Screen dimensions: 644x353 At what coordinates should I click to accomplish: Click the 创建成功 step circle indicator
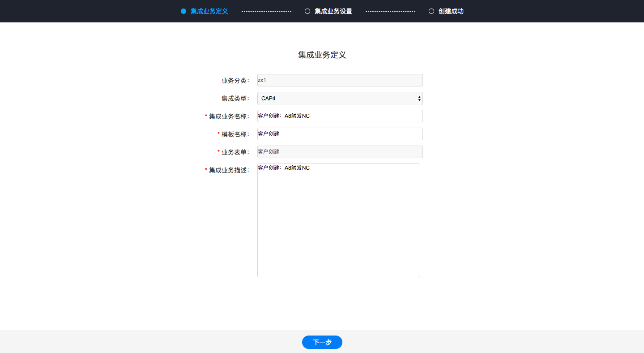(431, 11)
